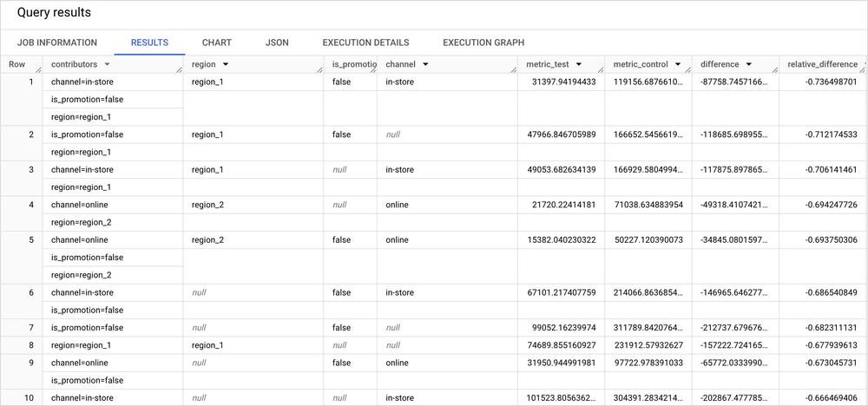Click the Row column header
This screenshot has width=868, height=406.
tap(16, 64)
